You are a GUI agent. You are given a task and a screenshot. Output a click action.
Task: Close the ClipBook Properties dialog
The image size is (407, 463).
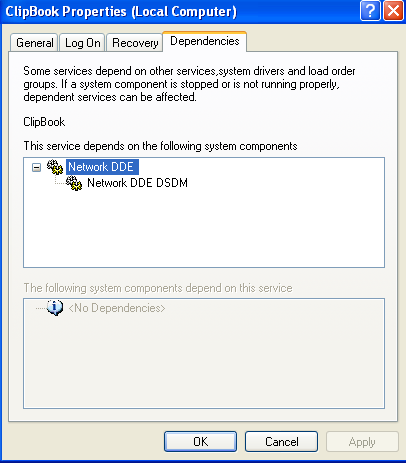(x=393, y=11)
